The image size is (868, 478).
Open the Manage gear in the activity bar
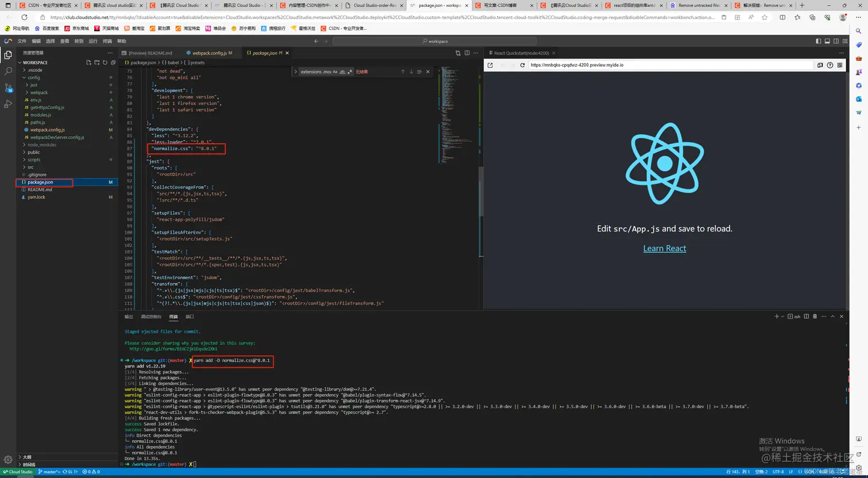[8, 460]
